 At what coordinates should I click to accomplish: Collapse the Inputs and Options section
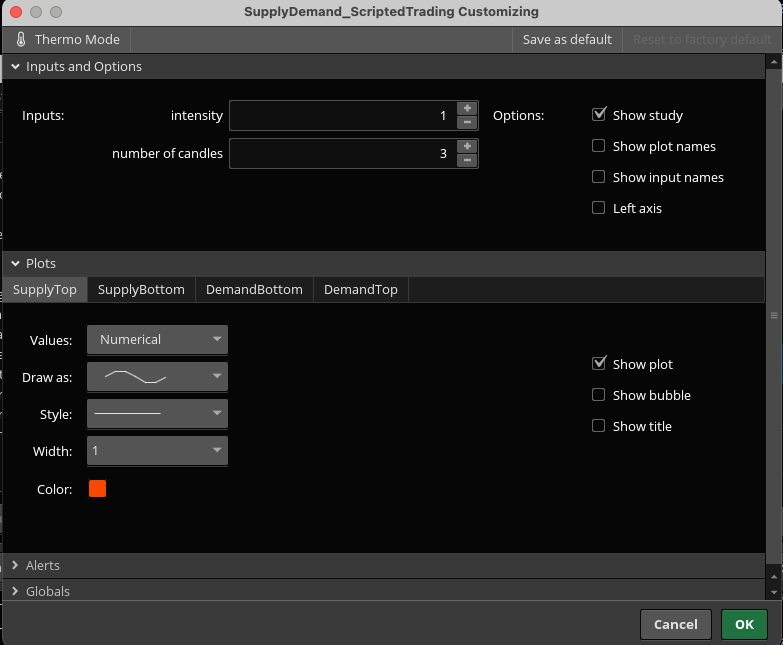point(16,67)
